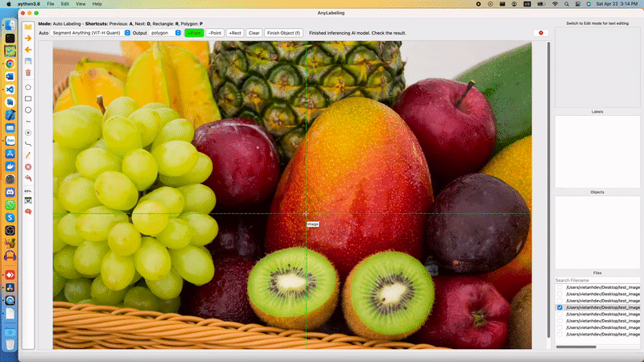Click the Files list horizontal scrollbar

pyautogui.click(x=576, y=347)
